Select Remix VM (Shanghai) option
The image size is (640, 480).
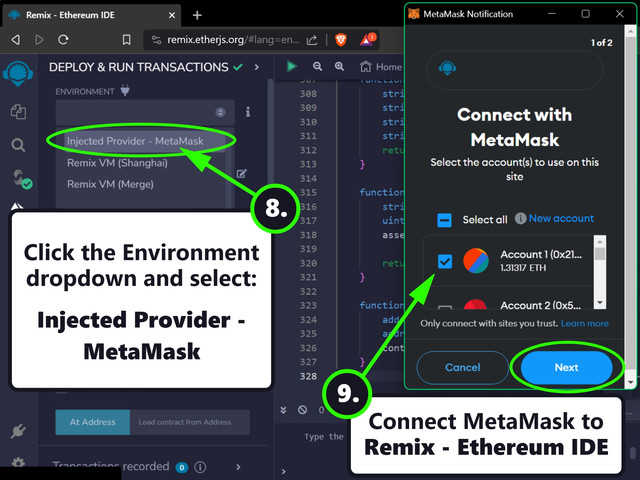[x=117, y=162]
